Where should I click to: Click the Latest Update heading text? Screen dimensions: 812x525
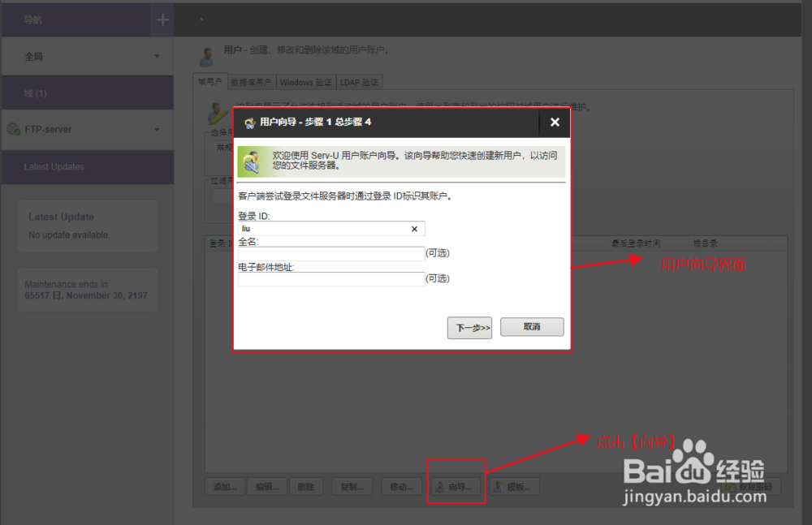[61, 217]
